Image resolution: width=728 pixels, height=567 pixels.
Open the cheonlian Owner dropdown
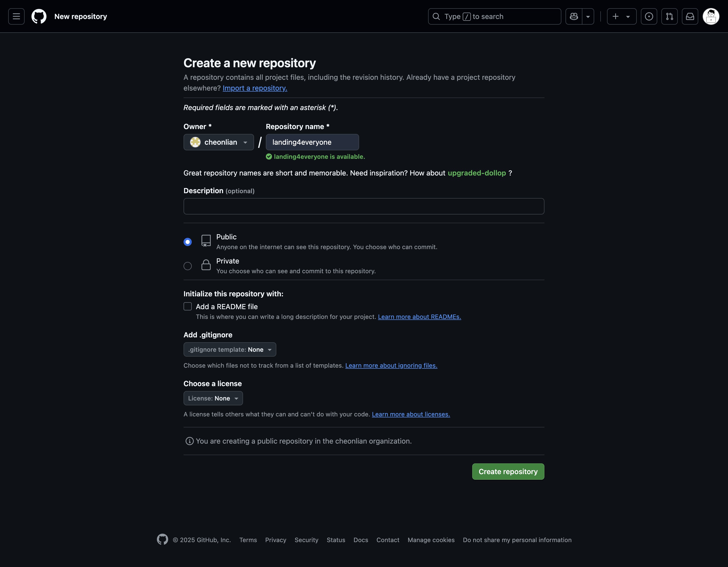tap(219, 142)
